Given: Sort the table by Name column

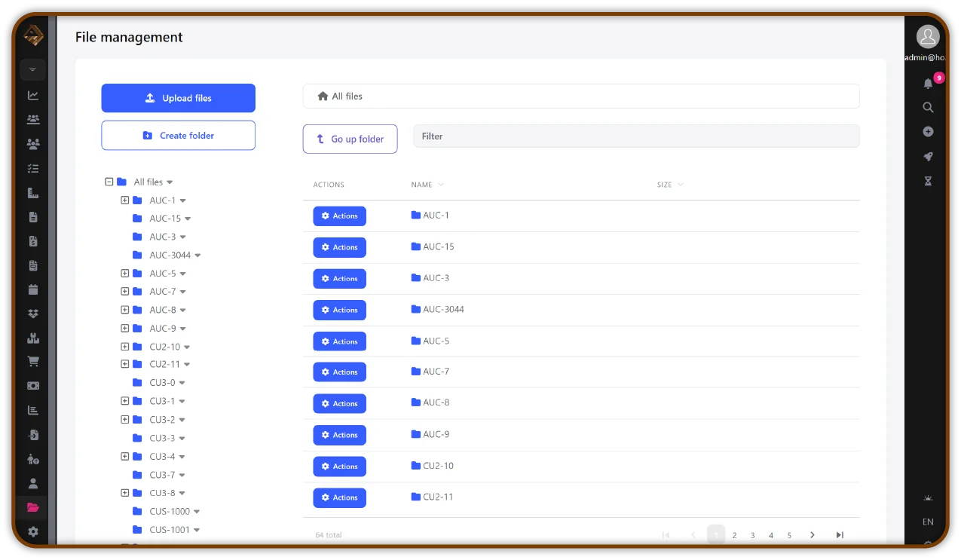Looking at the screenshot, I should [x=427, y=185].
